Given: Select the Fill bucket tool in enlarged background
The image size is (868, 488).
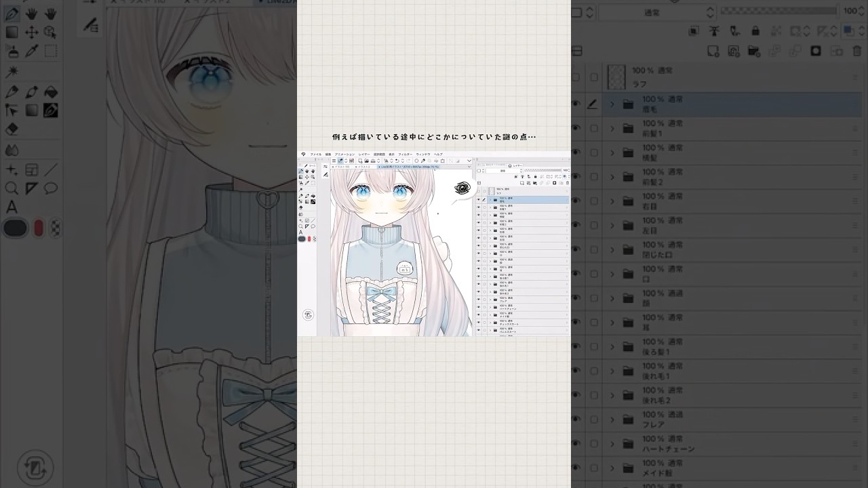Looking at the screenshot, I should coord(50,91).
